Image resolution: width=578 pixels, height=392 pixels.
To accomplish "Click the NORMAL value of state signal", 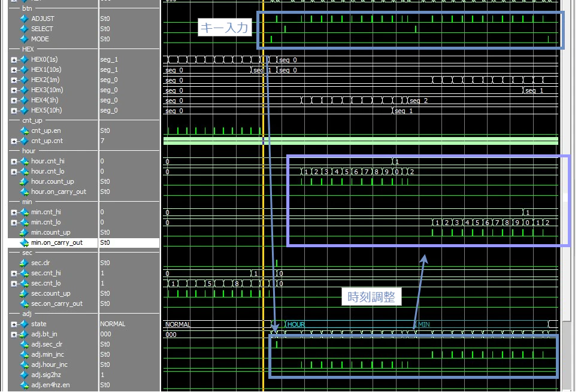I will (x=113, y=324).
